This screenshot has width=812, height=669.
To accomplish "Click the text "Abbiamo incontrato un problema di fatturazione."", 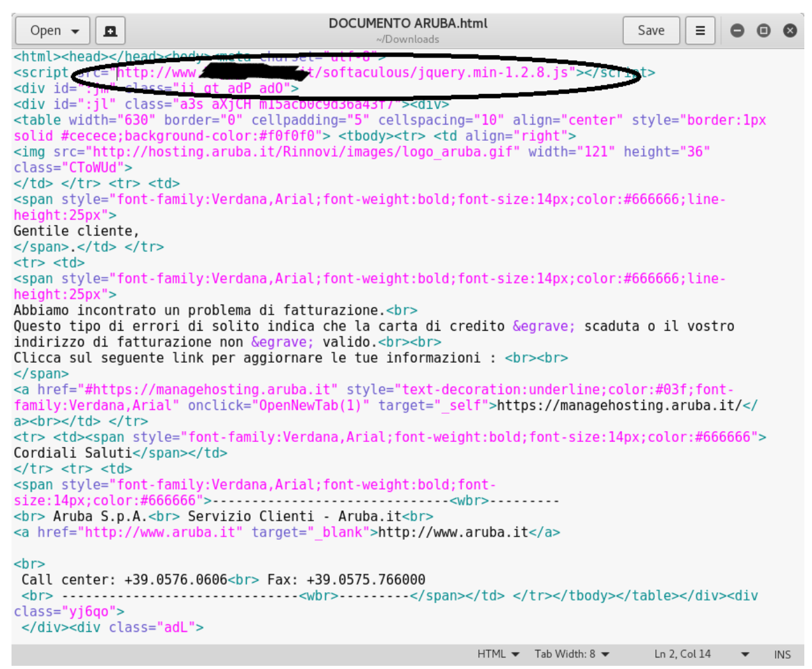I will [200, 310].
